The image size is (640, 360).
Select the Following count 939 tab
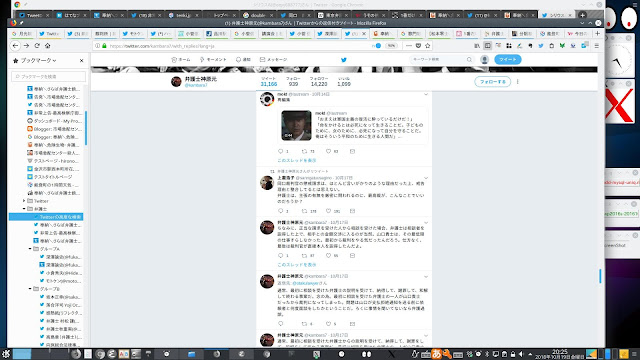(x=293, y=82)
